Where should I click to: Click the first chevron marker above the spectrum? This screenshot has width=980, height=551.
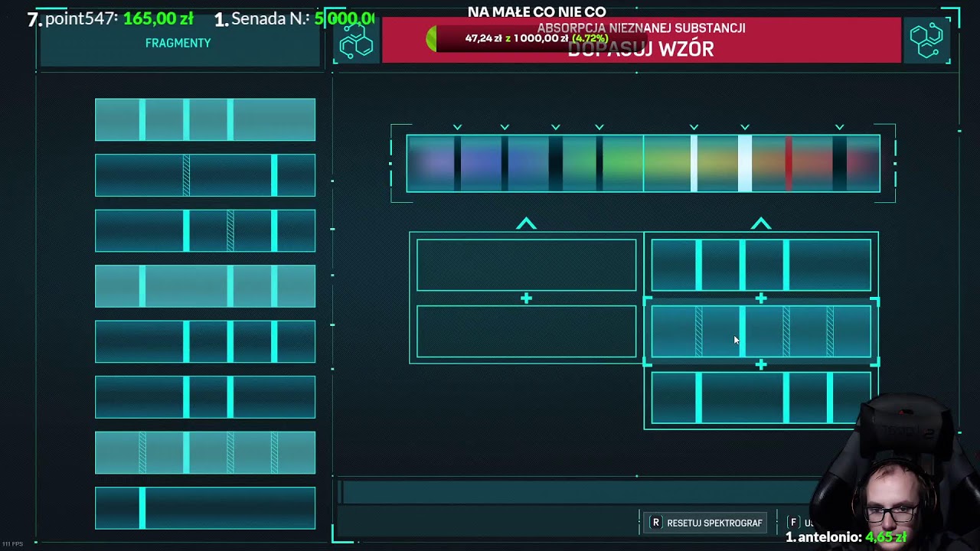click(457, 127)
